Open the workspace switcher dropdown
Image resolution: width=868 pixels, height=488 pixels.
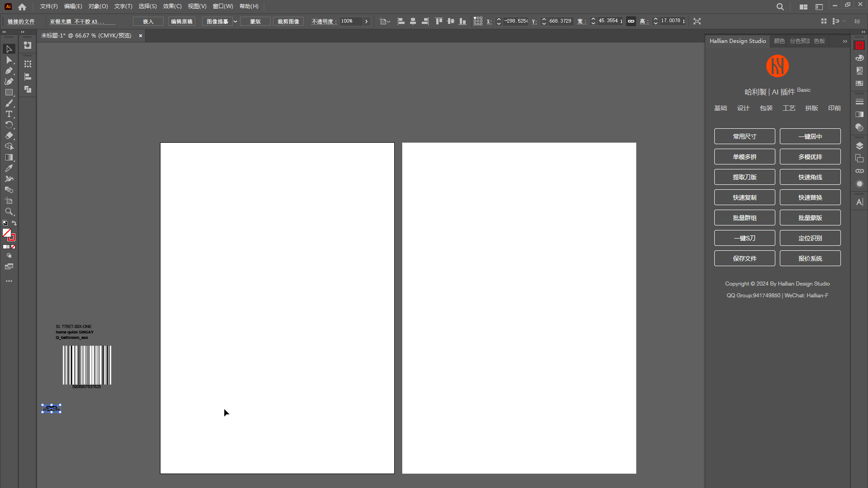tap(803, 7)
